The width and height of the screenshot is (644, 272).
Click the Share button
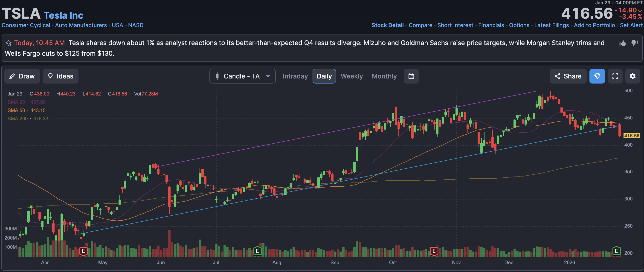pyautogui.click(x=568, y=76)
